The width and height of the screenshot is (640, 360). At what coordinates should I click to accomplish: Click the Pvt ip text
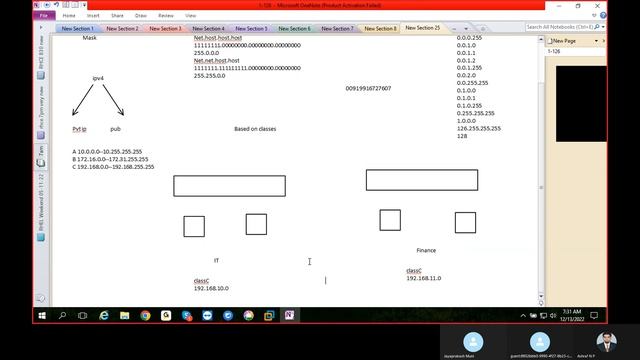click(x=79, y=129)
